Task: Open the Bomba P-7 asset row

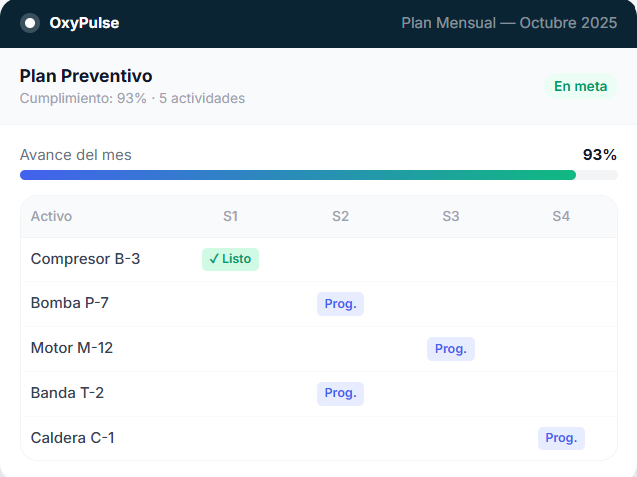Action: 319,304
